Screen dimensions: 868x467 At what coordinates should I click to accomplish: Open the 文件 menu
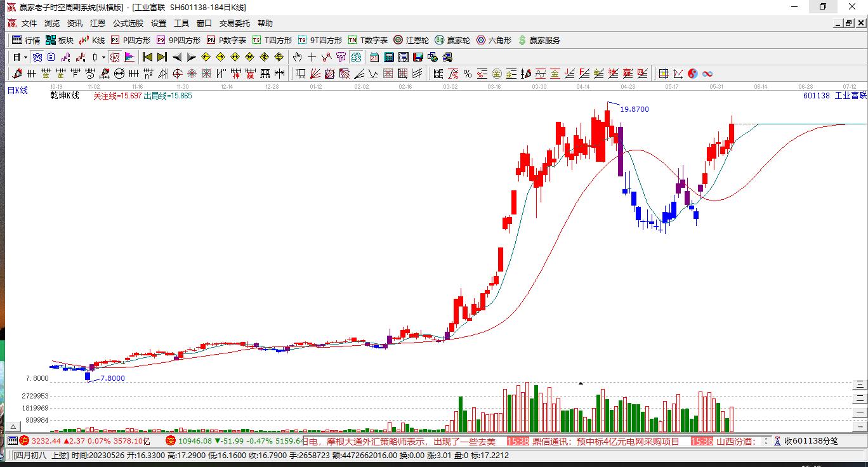click(x=29, y=23)
